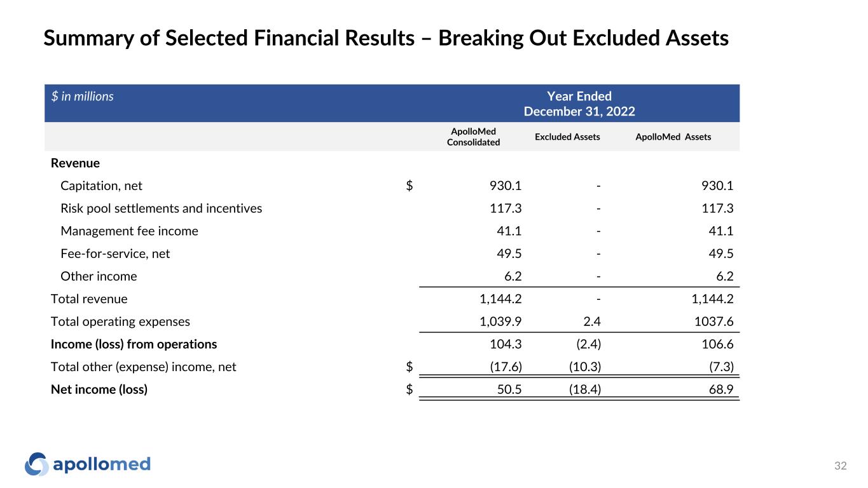Select the Year Ended December 31, 2022 header
The width and height of the screenshot is (868, 488).
point(579,104)
